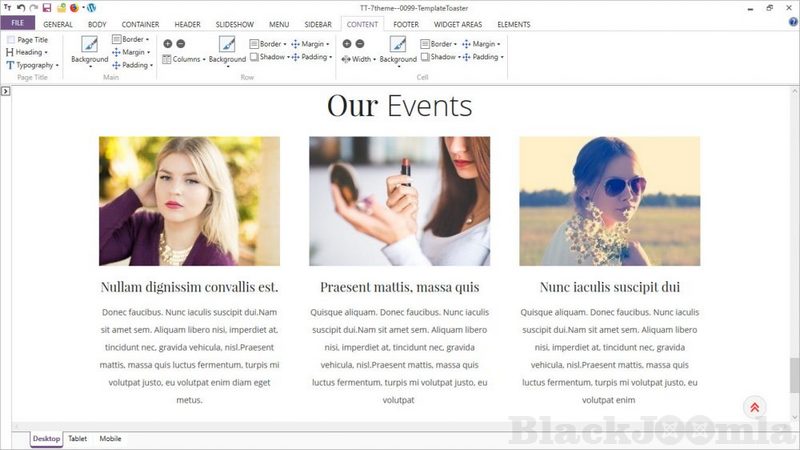Image resolution: width=800 pixels, height=450 pixels.
Task: Open the FILE menu
Action: [x=17, y=23]
